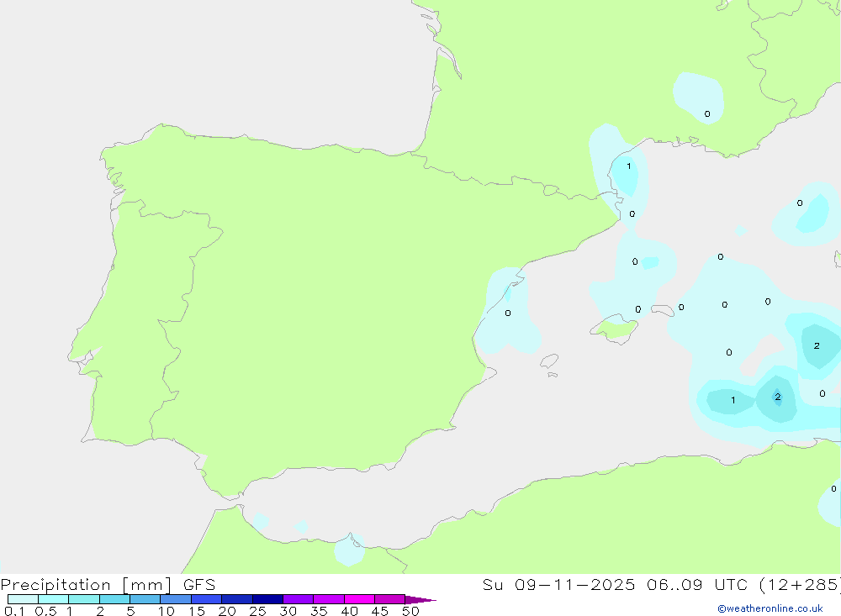Open the weatheronline.co.uk credit link
Viewport: 841px width, 616px height.
[x=770, y=608]
